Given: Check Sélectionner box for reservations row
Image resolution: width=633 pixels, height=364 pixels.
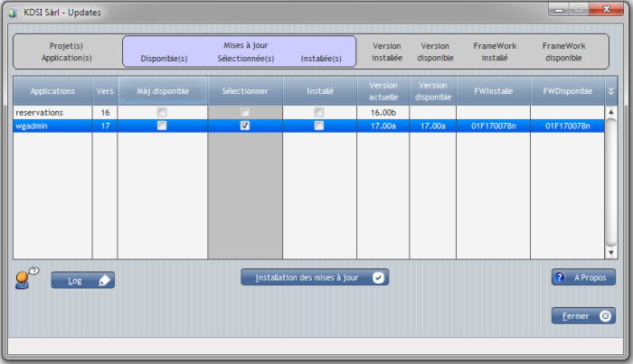Looking at the screenshot, I should click(245, 113).
